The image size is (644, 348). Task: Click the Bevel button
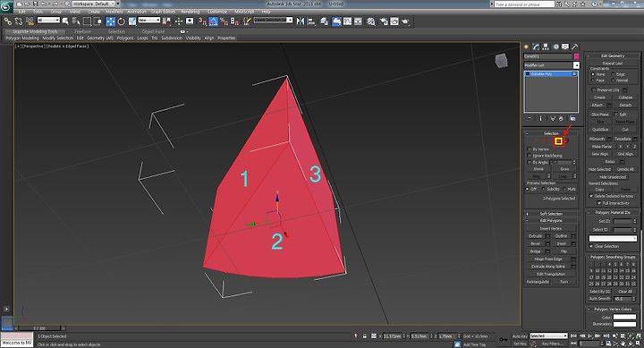(x=536, y=243)
